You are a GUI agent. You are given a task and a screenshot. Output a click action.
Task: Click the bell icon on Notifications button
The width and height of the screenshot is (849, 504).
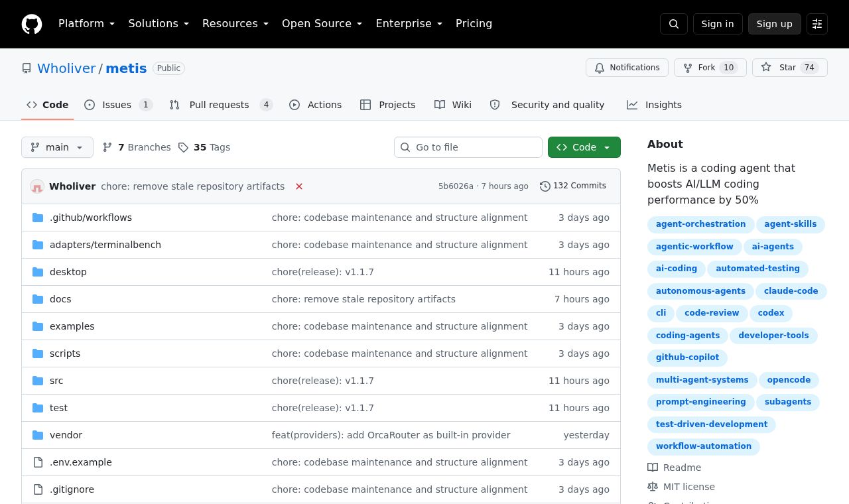tap(600, 68)
